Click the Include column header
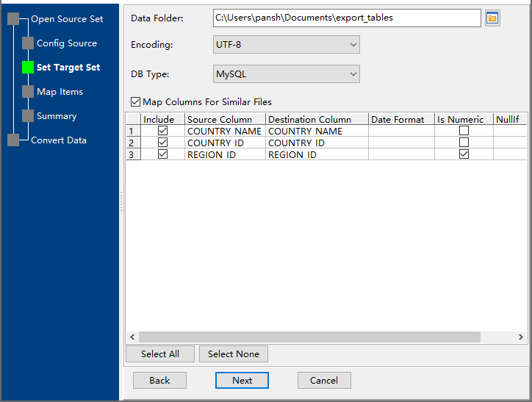532x402 pixels. pos(162,119)
